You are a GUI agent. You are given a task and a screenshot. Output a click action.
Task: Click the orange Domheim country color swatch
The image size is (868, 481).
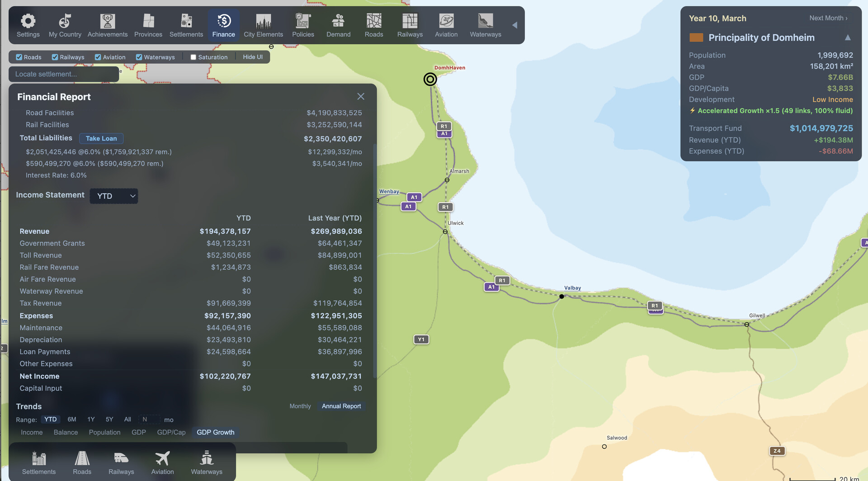point(696,38)
